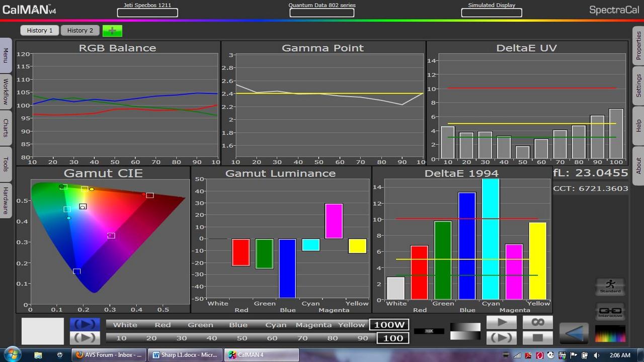Image resolution: width=644 pixels, height=362 pixels.
Task: Select the 30 percent grayscale level
Action: [x=182, y=338]
